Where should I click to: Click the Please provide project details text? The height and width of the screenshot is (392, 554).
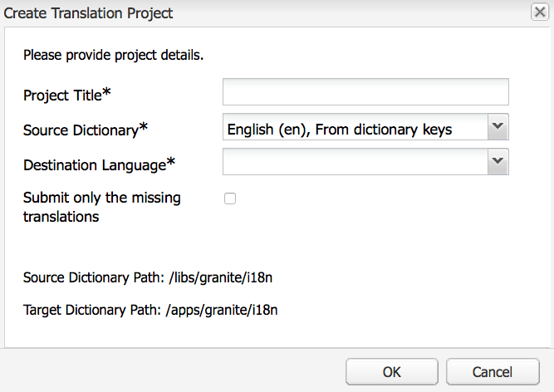click(114, 56)
